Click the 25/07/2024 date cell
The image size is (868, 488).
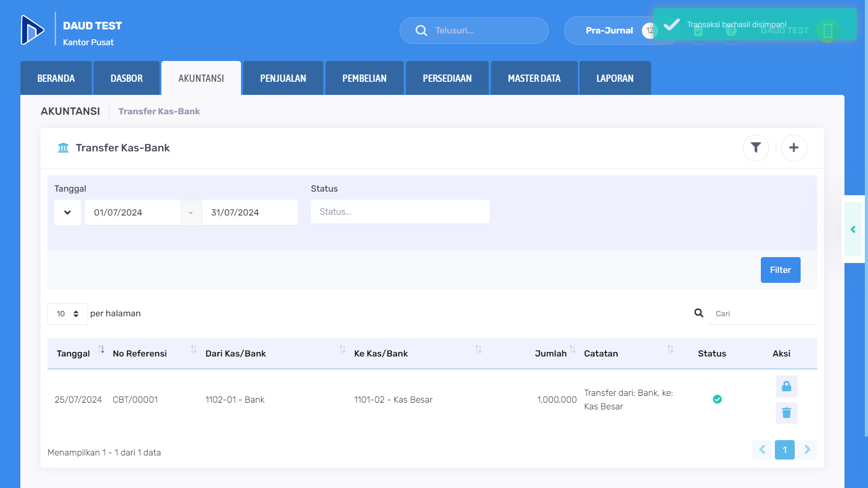pos(78,399)
